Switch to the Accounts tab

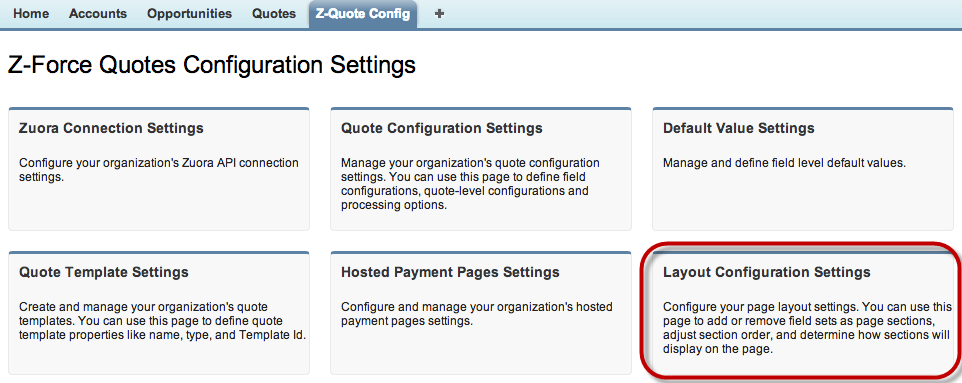tap(98, 14)
